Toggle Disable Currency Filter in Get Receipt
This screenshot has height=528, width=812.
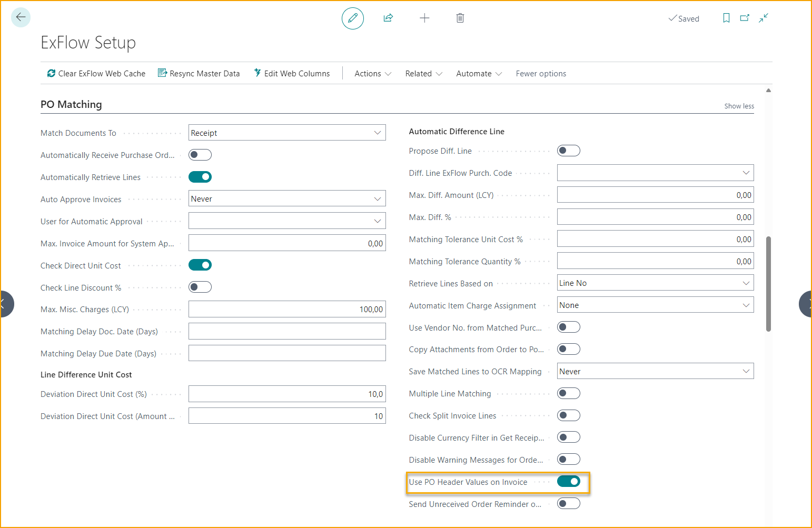click(569, 437)
